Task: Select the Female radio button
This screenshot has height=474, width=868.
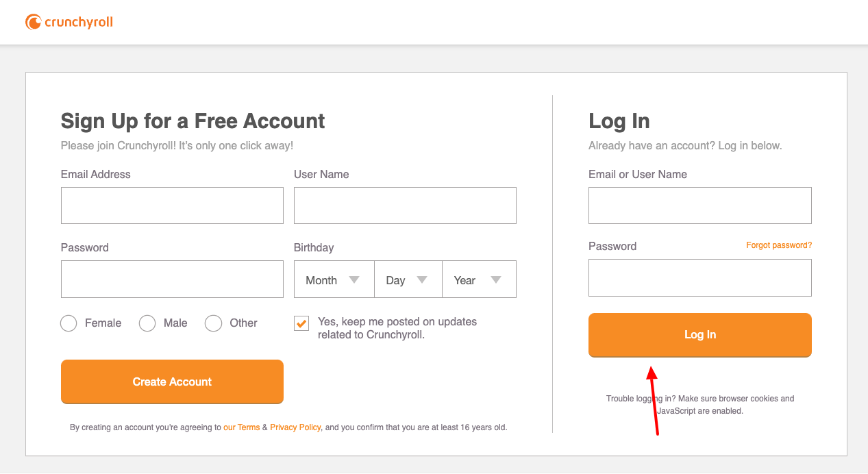Action: pos(69,323)
